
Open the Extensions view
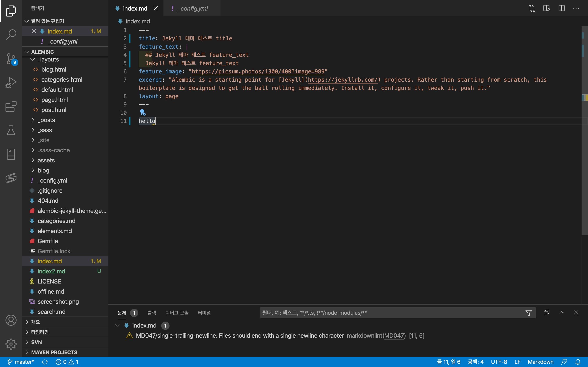click(11, 107)
